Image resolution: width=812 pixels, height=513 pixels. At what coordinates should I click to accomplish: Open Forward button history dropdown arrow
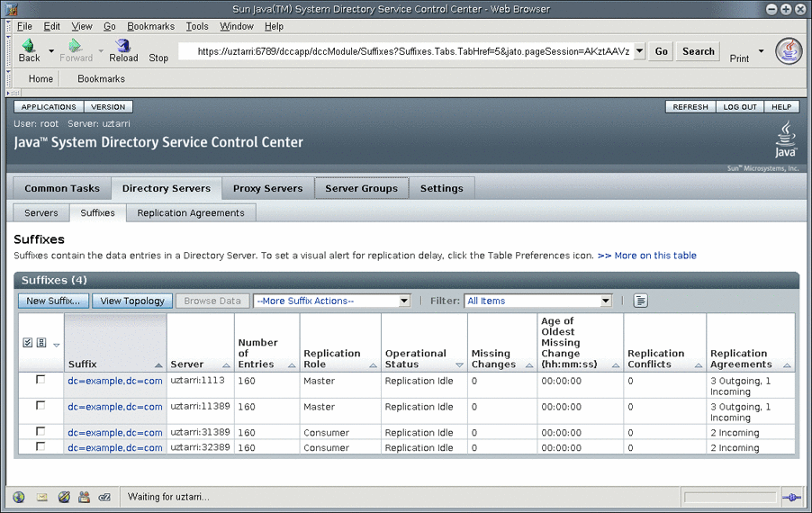pyautogui.click(x=101, y=50)
